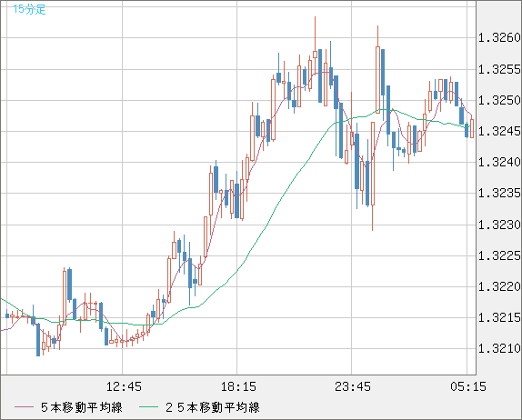Click the 1.3225 price axis label

pyautogui.click(x=499, y=255)
